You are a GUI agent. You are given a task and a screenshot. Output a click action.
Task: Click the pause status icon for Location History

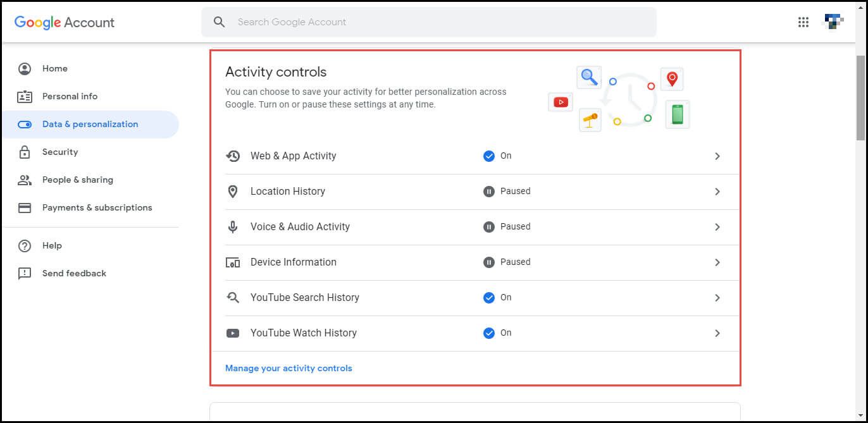point(488,191)
